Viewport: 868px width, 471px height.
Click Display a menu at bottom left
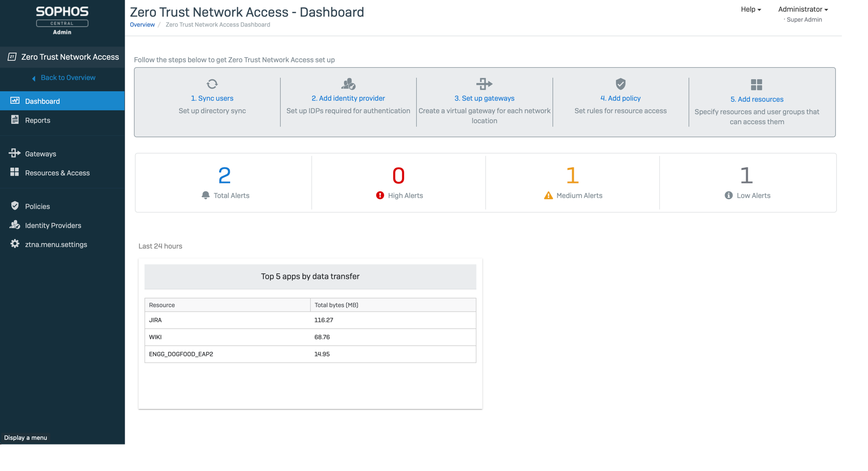pyautogui.click(x=26, y=437)
